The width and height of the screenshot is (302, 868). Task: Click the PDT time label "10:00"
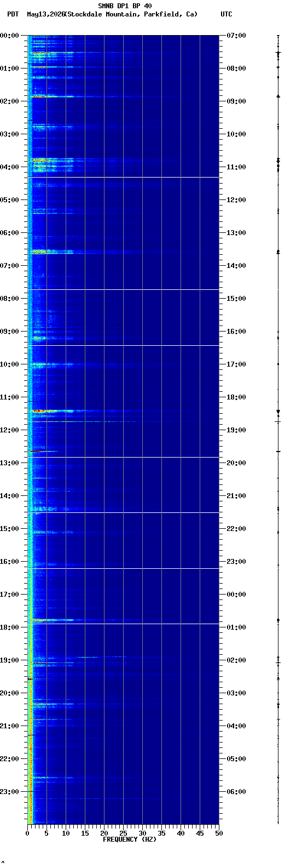pyautogui.click(x=9, y=364)
